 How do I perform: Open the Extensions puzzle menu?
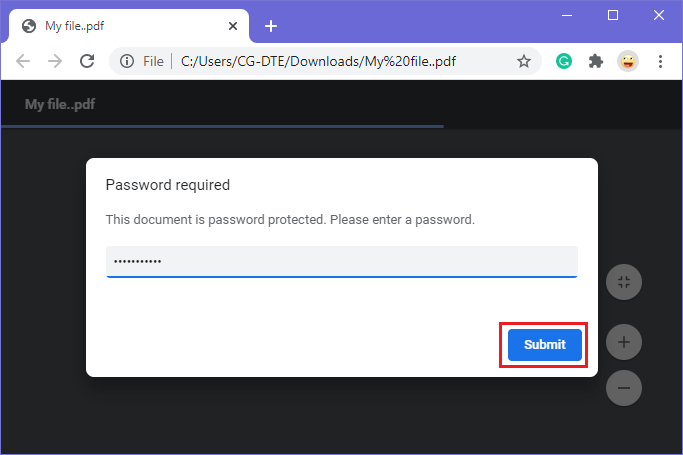pos(595,61)
